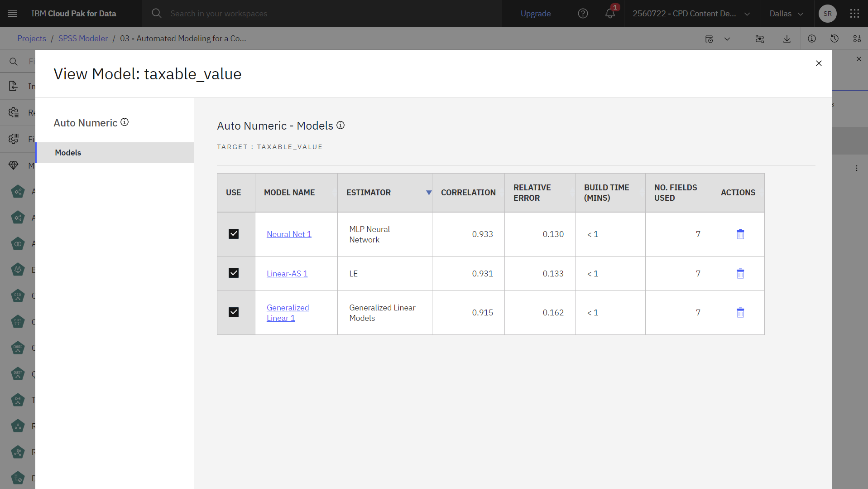Viewport: 868px width, 489px height.
Task: Open the Neural Net 1 model link
Action: pos(289,234)
